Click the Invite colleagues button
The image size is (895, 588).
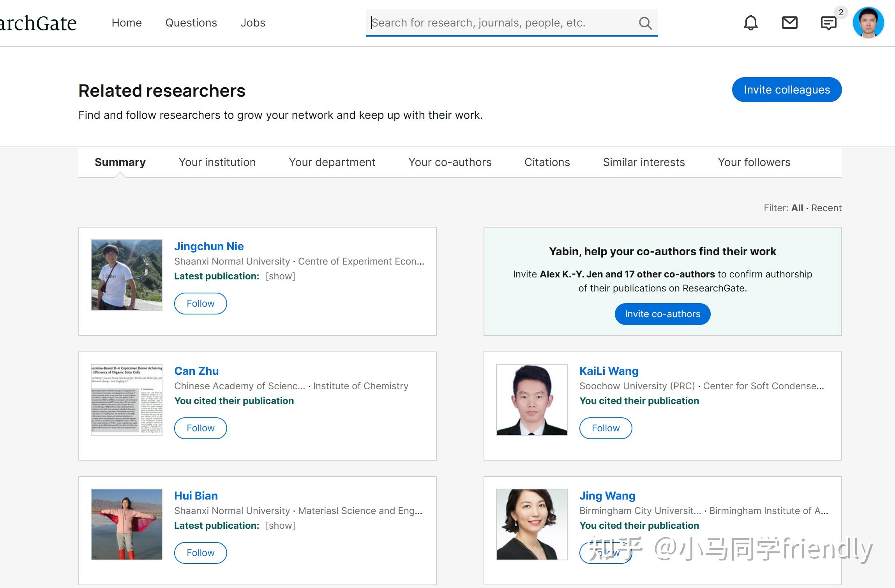click(x=787, y=89)
